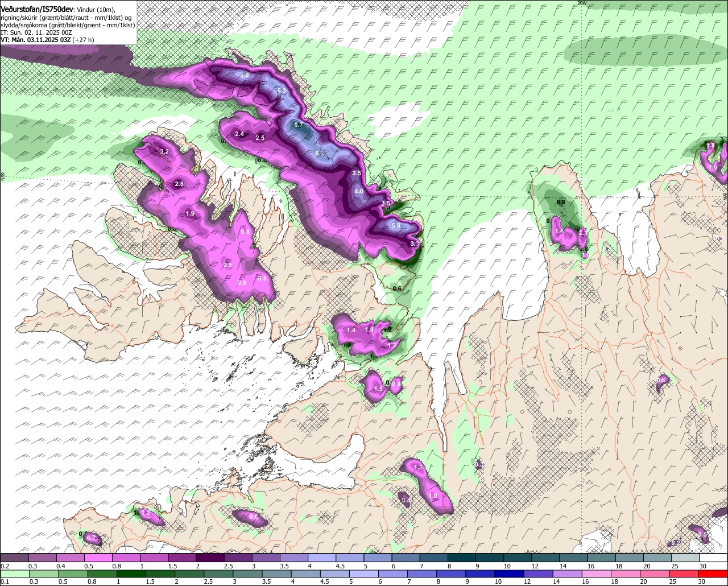Click the 2.5 value label beside 2.4
This screenshot has height=586, width=728.
[260, 138]
